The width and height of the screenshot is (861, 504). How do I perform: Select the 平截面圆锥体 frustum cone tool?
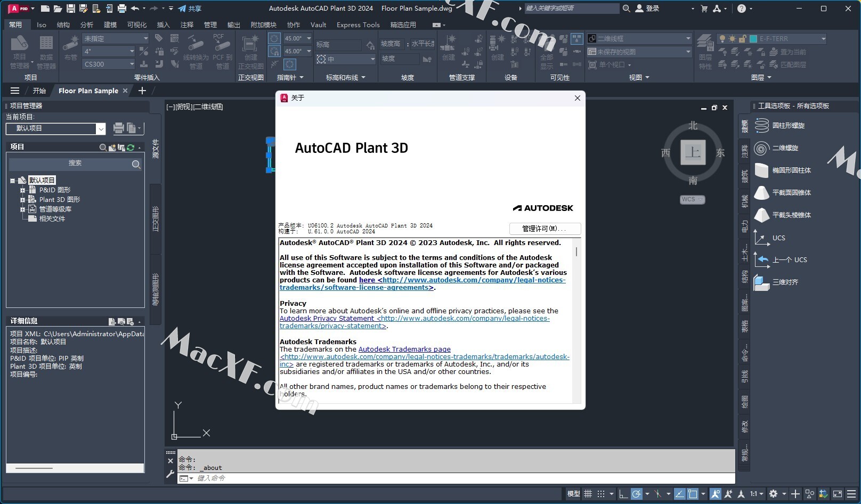(783, 193)
